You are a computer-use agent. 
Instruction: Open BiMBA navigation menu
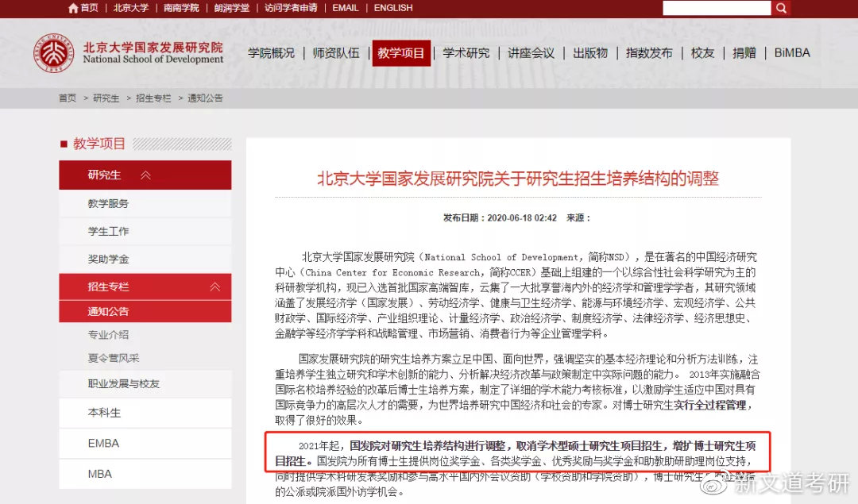792,53
